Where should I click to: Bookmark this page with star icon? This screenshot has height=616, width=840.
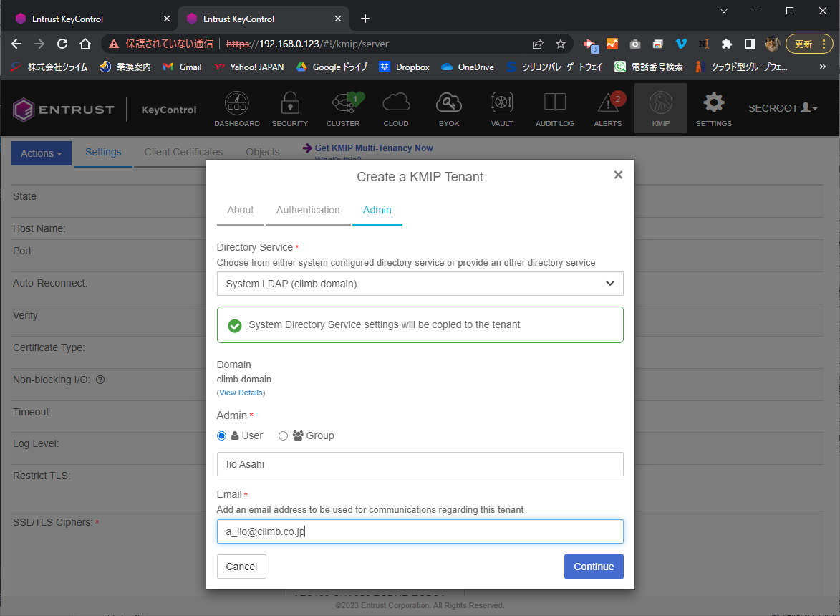coord(560,44)
